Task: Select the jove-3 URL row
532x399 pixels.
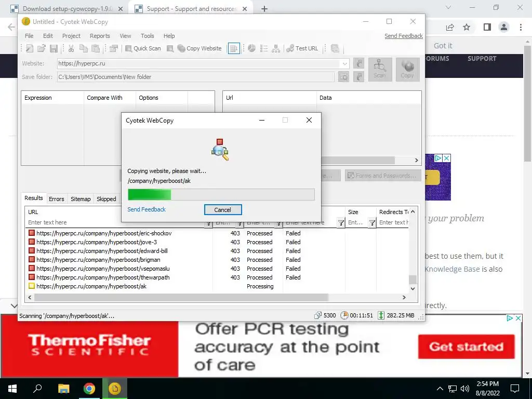Action: [x=218, y=242]
